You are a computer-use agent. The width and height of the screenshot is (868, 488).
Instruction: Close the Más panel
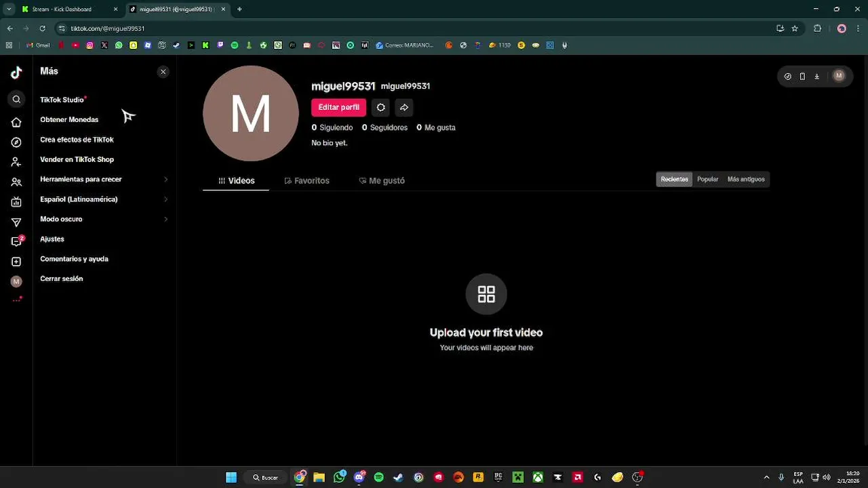pos(163,72)
